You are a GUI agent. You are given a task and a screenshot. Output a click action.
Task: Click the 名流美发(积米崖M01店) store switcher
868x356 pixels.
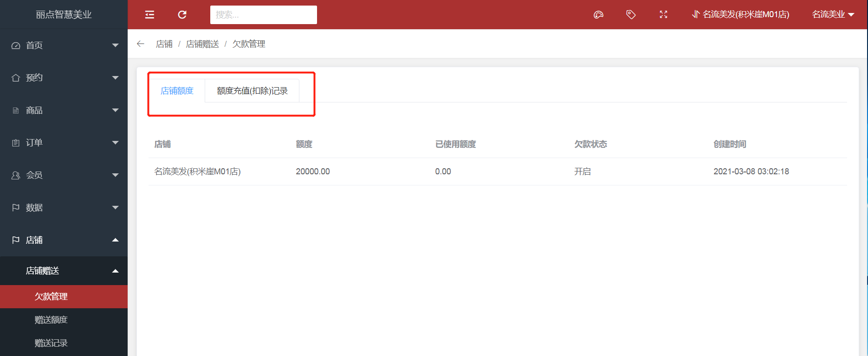click(741, 14)
